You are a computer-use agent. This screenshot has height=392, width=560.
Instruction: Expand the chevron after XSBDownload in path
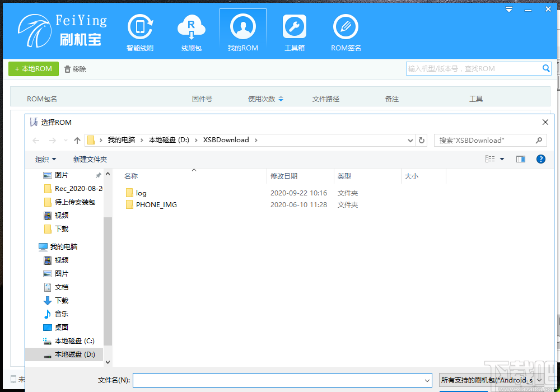(256, 140)
